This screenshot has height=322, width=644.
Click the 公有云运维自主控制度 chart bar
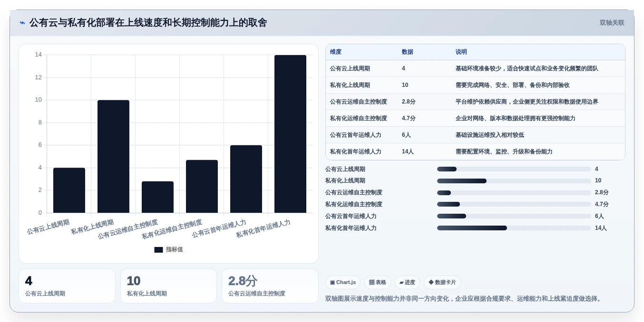click(157, 197)
